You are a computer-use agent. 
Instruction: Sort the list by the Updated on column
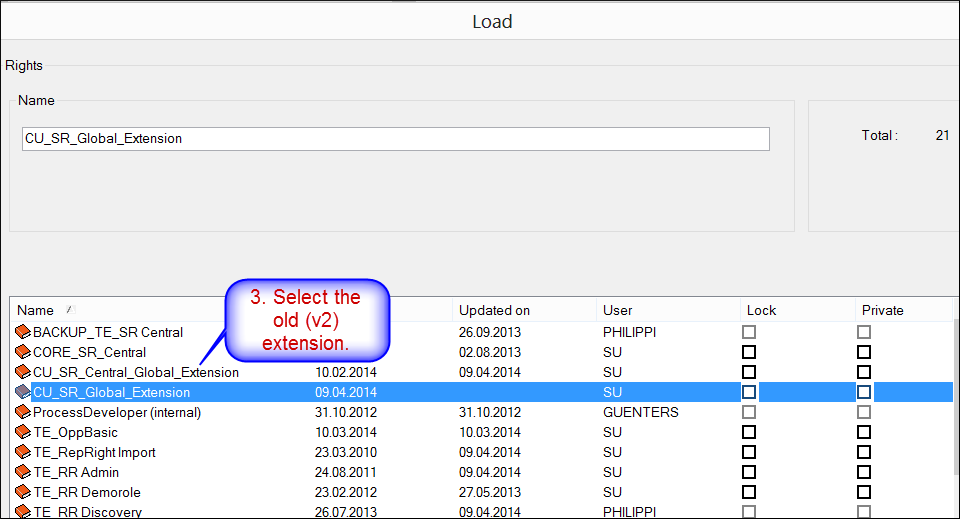(494, 310)
